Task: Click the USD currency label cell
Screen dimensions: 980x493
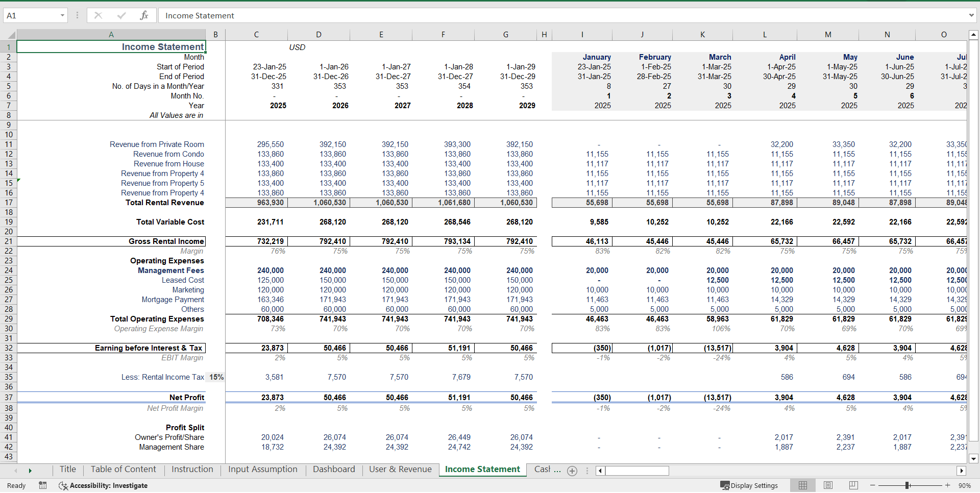Action: (297, 47)
